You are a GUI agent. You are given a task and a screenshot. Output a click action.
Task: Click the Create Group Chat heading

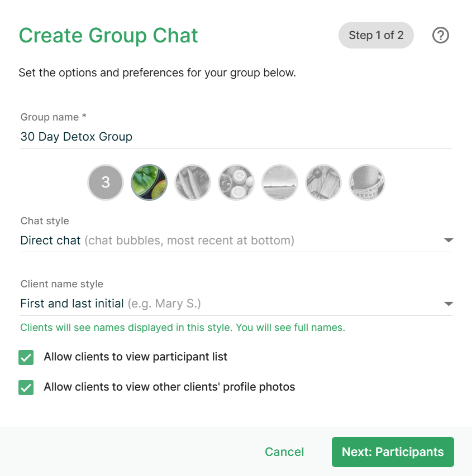[108, 36]
